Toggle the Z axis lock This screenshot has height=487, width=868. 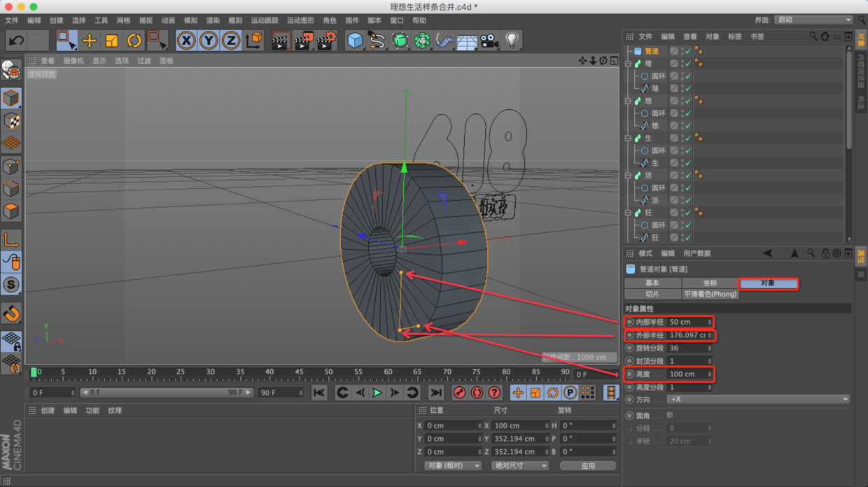[231, 41]
